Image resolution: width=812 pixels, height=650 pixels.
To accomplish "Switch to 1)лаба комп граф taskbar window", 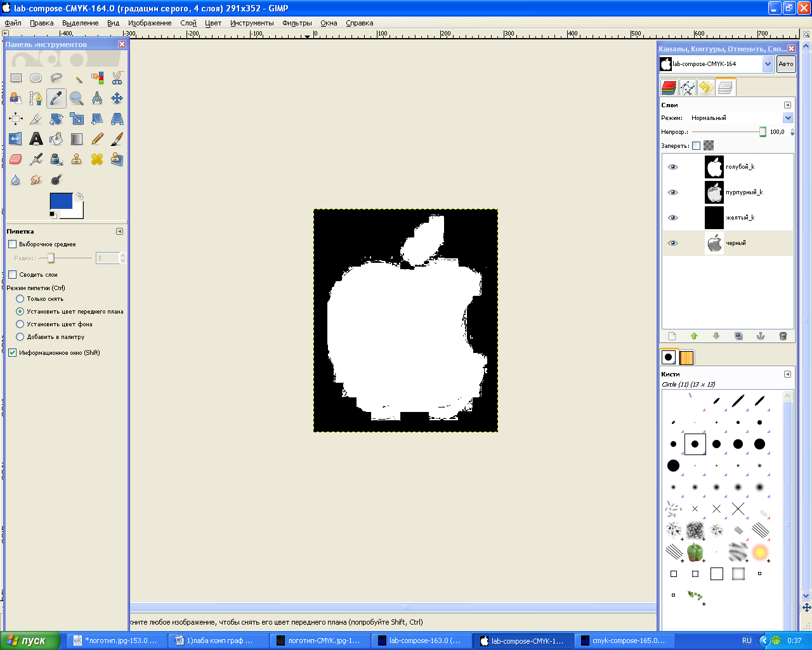I will click(218, 640).
